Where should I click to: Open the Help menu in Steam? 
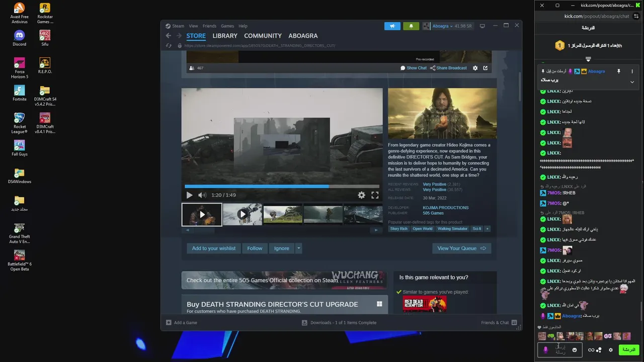coord(243,26)
